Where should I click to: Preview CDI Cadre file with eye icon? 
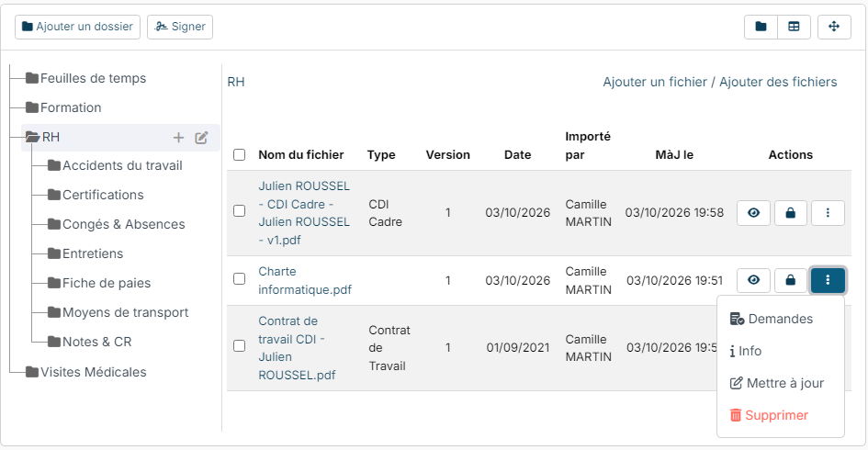[753, 213]
